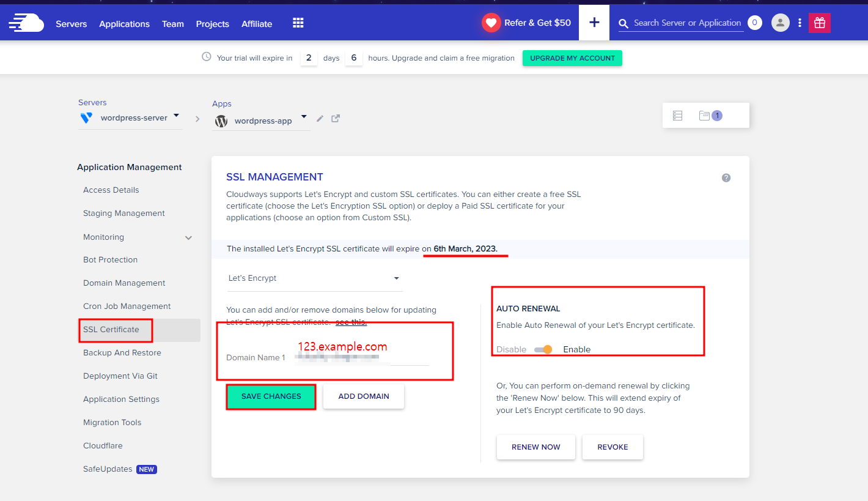Viewport: 868px width, 501px height.
Task: Click the Enable label of auto renewal
Action: pos(577,350)
